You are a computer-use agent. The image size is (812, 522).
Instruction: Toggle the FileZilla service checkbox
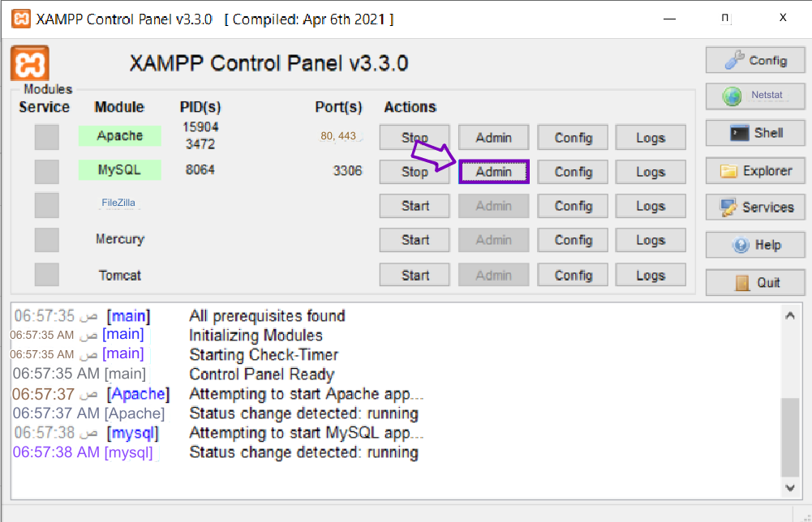[46, 205]
